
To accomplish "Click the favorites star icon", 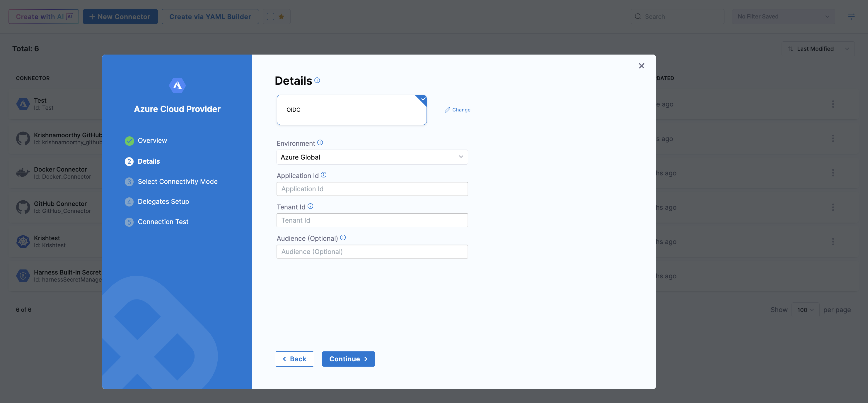I will [281, 16].
